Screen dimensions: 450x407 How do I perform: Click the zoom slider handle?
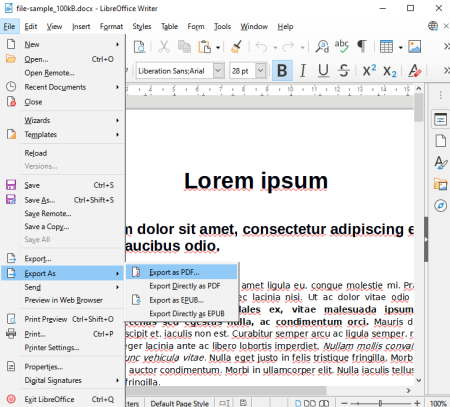(380, 403)
